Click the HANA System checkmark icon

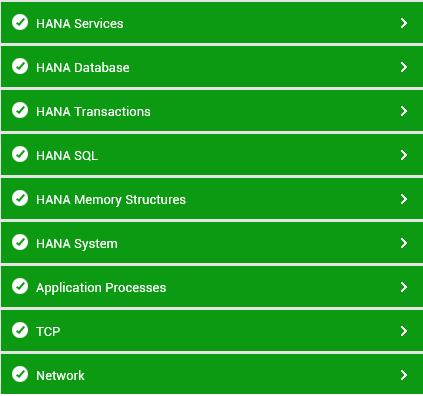coord(20,242)
